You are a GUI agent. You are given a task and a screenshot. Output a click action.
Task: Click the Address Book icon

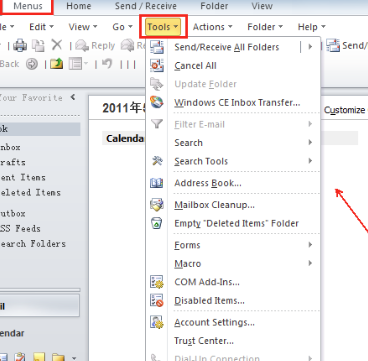coord(157,183)
